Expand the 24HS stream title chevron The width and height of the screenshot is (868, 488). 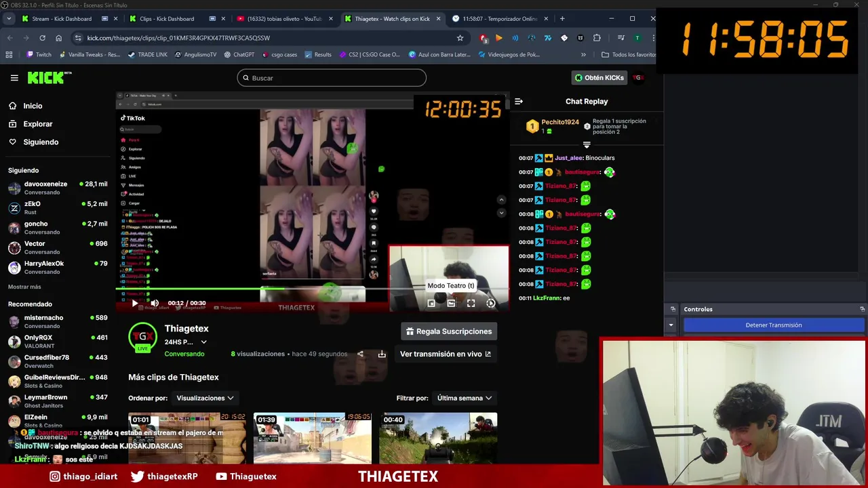203,342
